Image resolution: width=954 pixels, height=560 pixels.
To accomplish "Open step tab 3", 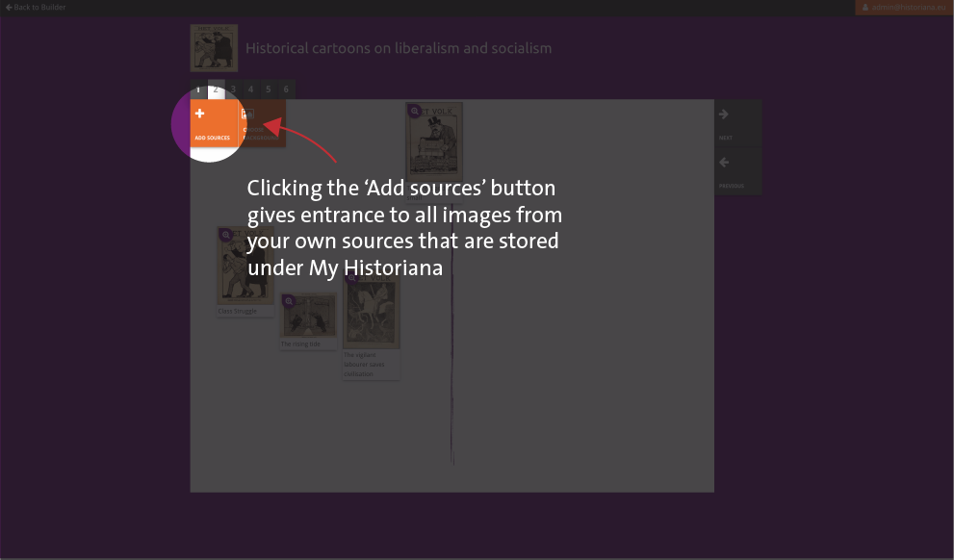I will (x=233, y=89).
